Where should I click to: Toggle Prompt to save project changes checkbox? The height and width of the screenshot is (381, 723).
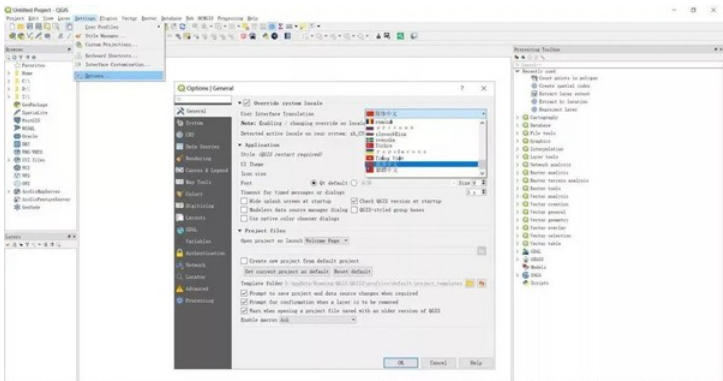[244, 293]
